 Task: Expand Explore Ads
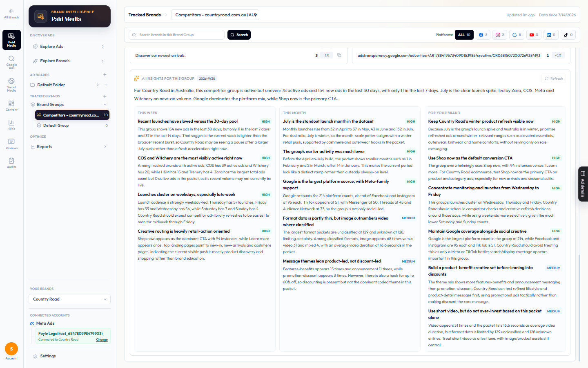click(x=102, y=47)
